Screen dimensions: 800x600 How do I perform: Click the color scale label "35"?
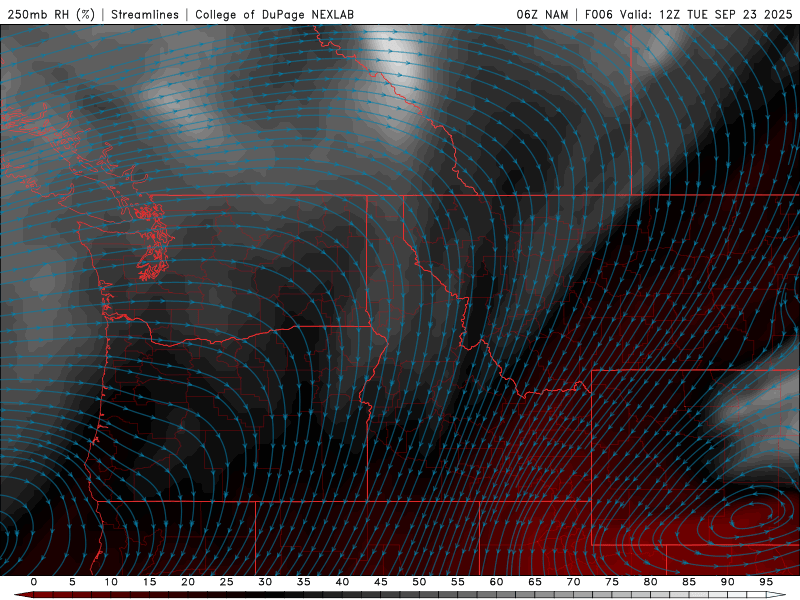304,582
